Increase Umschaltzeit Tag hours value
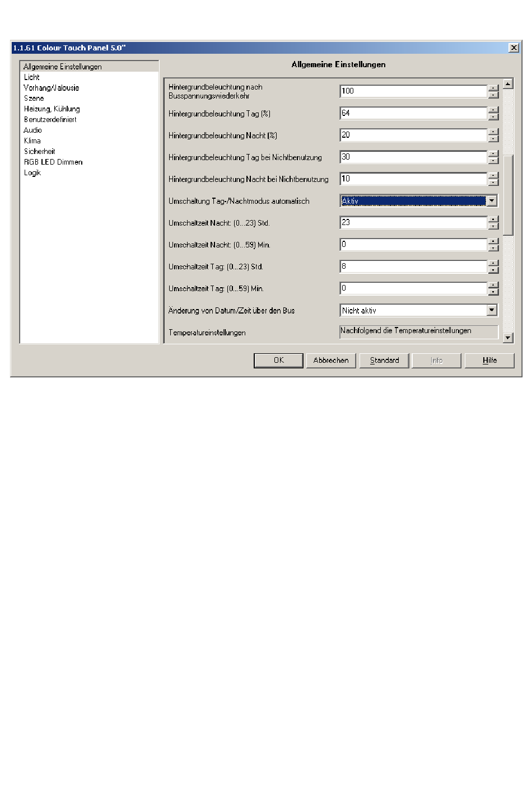532x795 pixels. [x=493, y=263]
